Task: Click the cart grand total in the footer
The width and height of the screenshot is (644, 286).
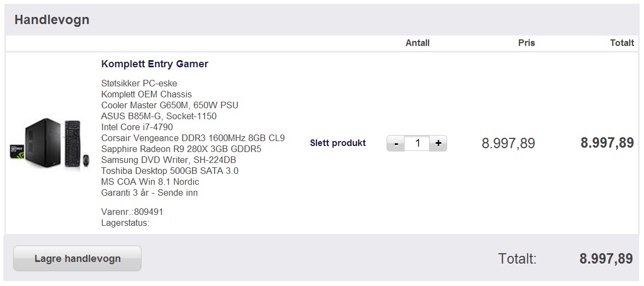Action: [606, 259]
